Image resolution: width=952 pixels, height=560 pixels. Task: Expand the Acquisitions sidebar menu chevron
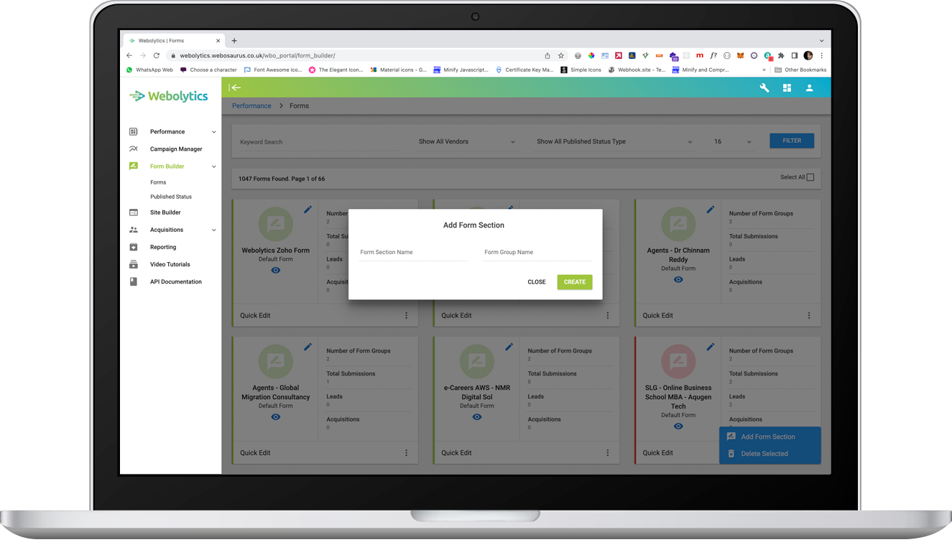click(213, 230)
